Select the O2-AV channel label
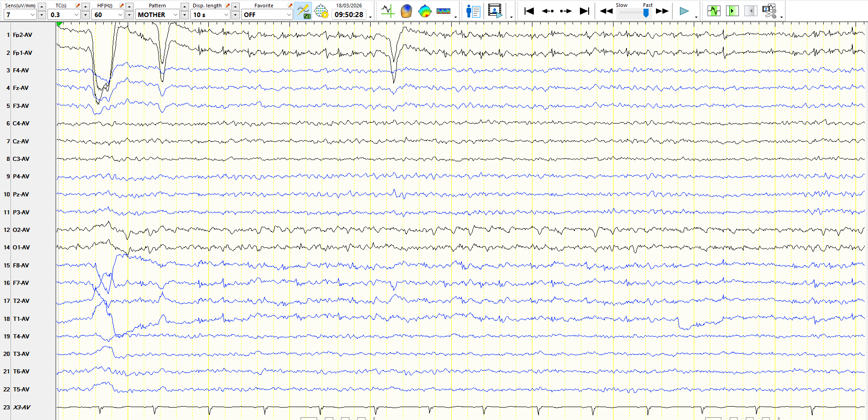This screenshot has height=420, width=868. pos(21,230)
